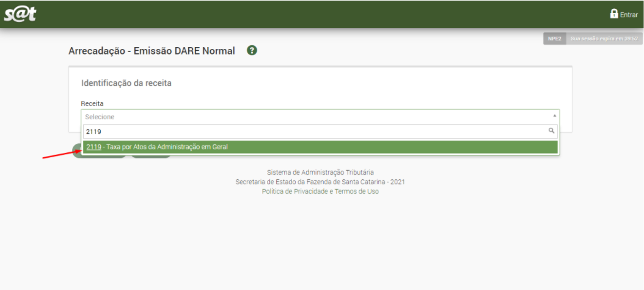Click the magnifier icon in search box
Screen dimensions: 644x290
coord(551,131)
